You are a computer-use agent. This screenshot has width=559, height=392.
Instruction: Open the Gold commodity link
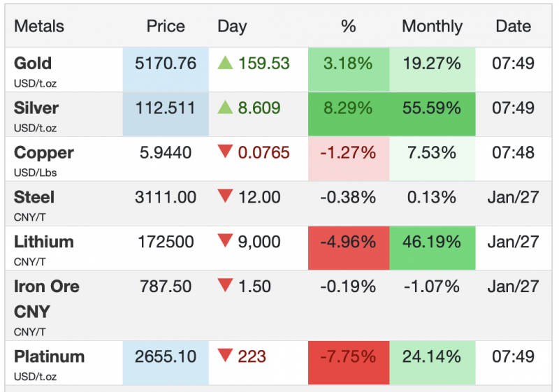pos(33,63)
